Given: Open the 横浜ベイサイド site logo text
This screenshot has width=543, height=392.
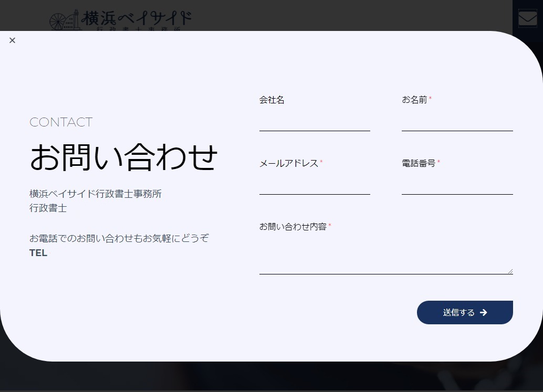Looking at the screenshot, I should [137, 19].
